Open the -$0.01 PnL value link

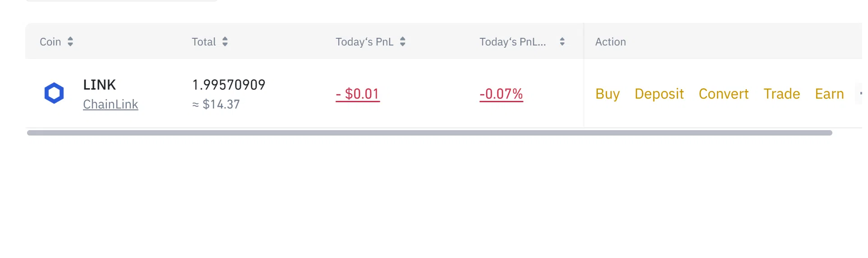(358, 94)
